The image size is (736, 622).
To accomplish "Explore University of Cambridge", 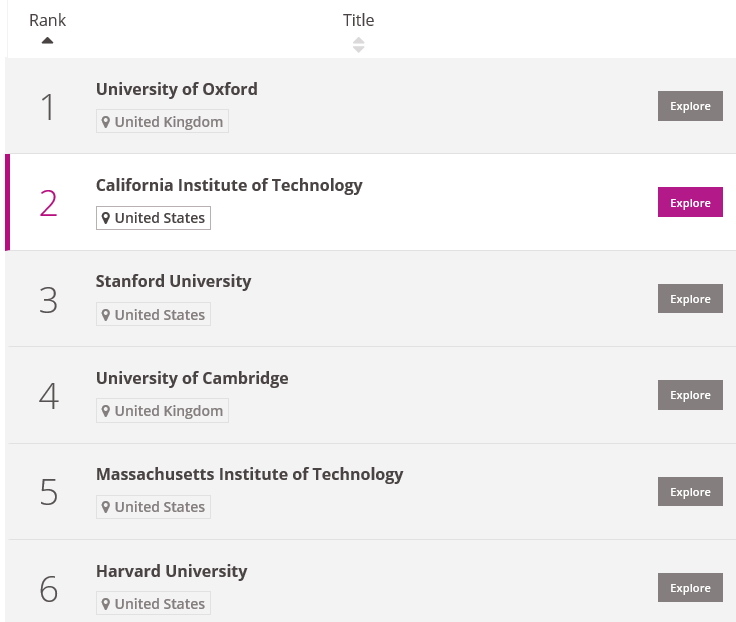I will [690, 395].
